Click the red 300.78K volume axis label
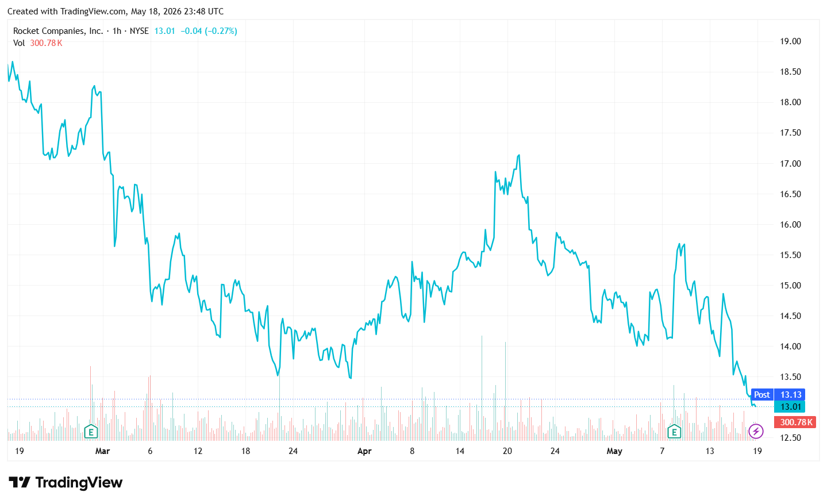The image size is (827, 504). tap(795, 422)
